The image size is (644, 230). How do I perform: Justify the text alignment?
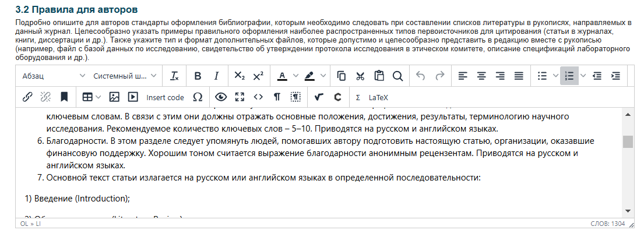tap(519, 76)
